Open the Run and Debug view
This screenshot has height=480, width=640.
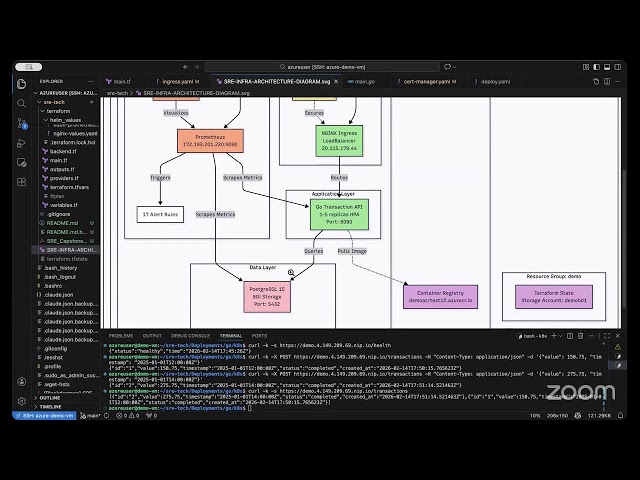point(22,143)
